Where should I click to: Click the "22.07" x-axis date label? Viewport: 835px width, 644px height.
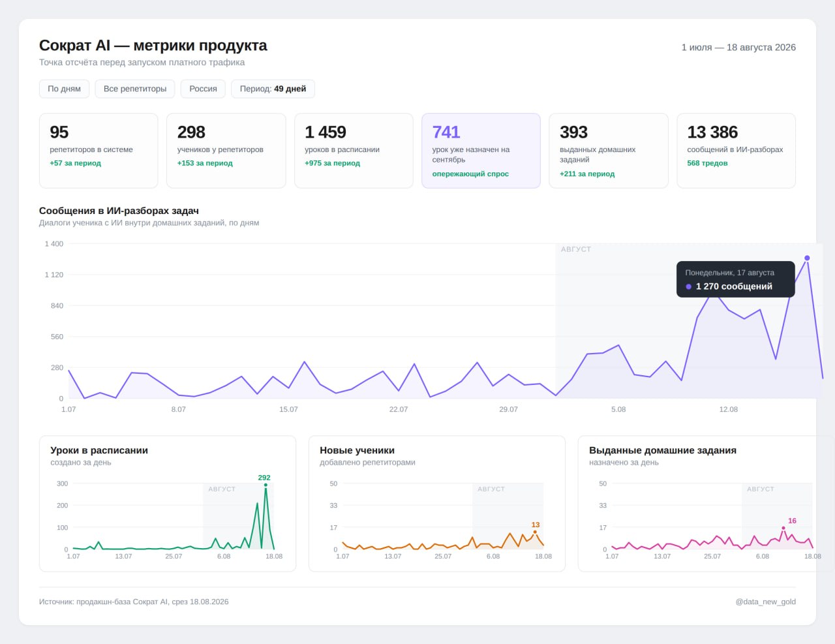point(399,410)
